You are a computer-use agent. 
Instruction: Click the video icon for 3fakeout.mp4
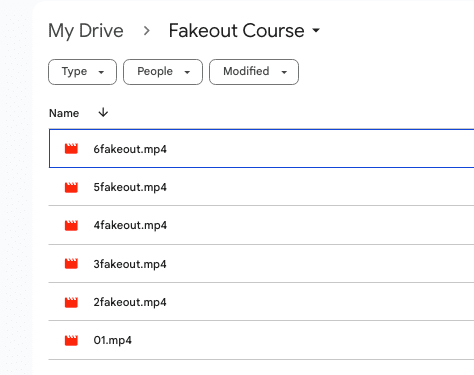(x=71, y=264)
